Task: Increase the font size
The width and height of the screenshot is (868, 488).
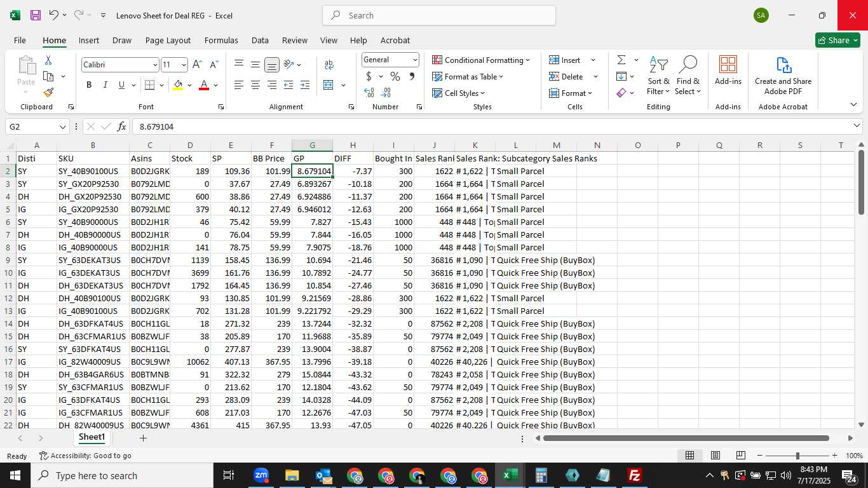Action: [x=197, y=64]
